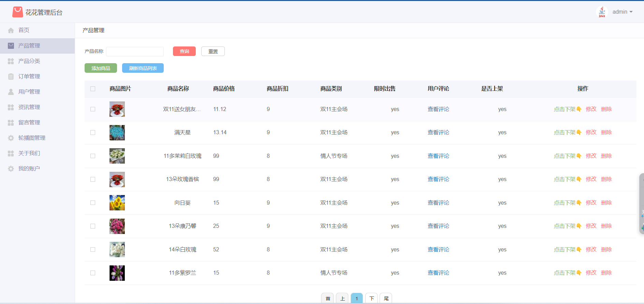Click the grid icon beside 资讯管理
The width and height of the screenshot is (644, 304).
(11, 107)
